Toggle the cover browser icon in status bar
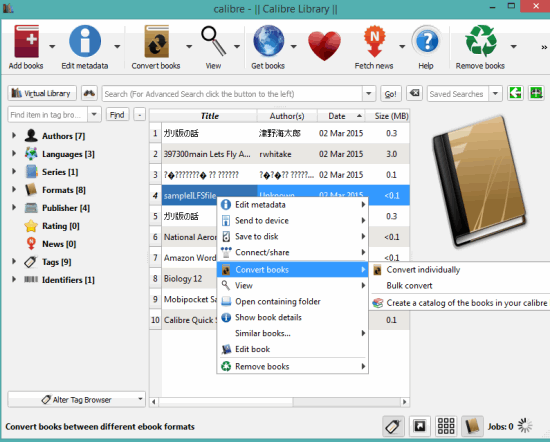This screenshot has height=442, width=550. [x=420, y=426]
